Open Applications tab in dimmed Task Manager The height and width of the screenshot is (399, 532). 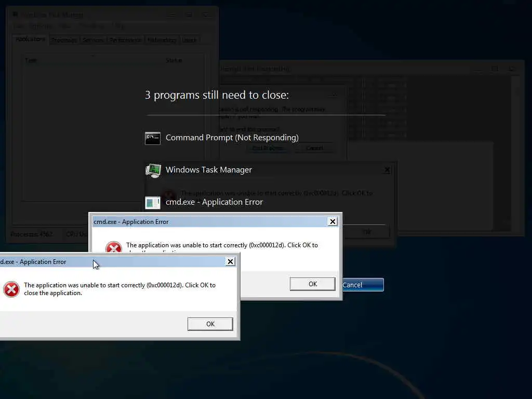[30, 39]
